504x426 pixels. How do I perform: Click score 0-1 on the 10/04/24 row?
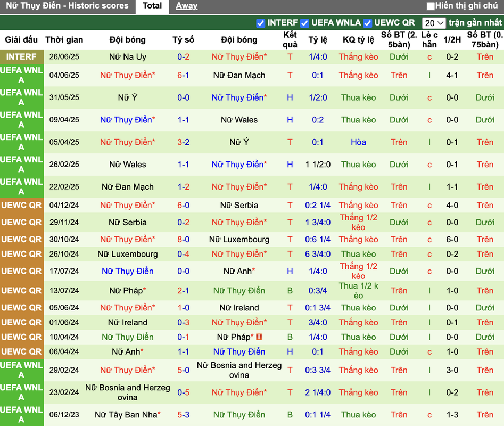click(x=183, y=337)
